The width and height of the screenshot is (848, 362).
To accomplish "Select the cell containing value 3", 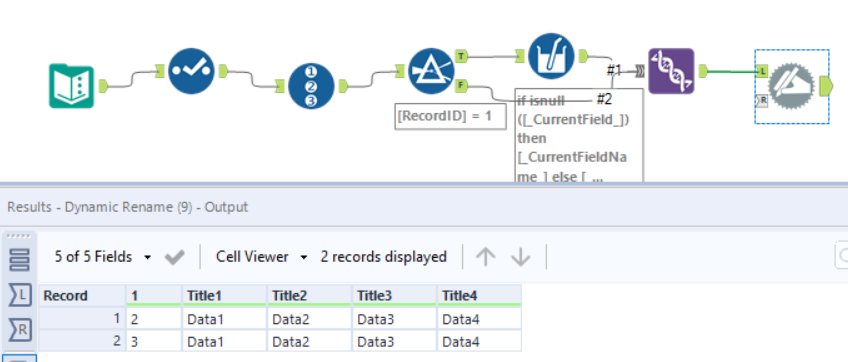I will tap(154, 342).
